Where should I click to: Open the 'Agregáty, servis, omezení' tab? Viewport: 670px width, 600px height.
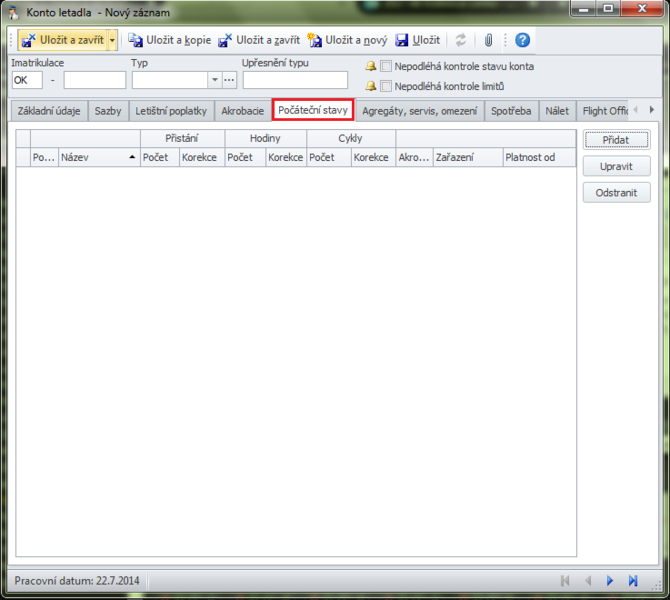tap(419, 110)
